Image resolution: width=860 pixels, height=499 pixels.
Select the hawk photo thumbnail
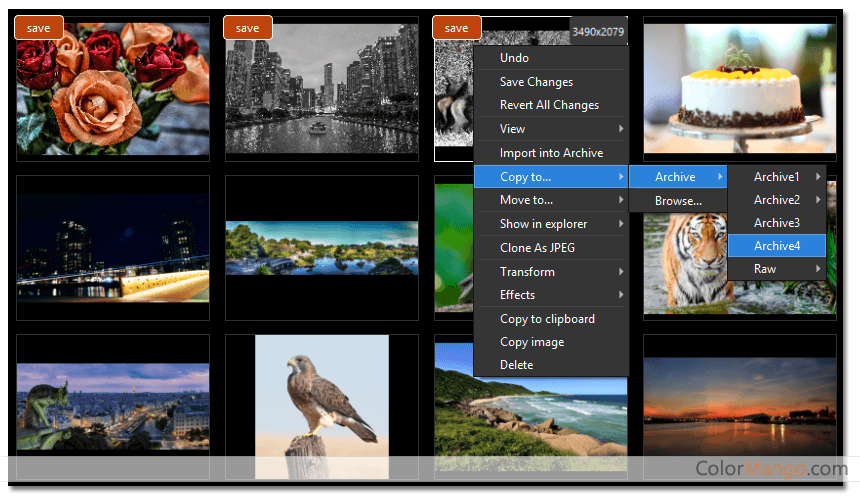pos(322,407)
